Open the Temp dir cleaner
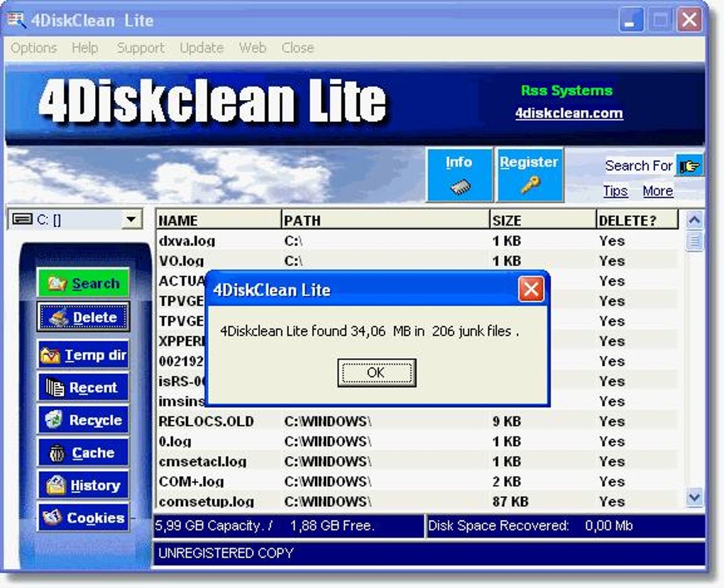The image size is (724, 588). (83, 355)
